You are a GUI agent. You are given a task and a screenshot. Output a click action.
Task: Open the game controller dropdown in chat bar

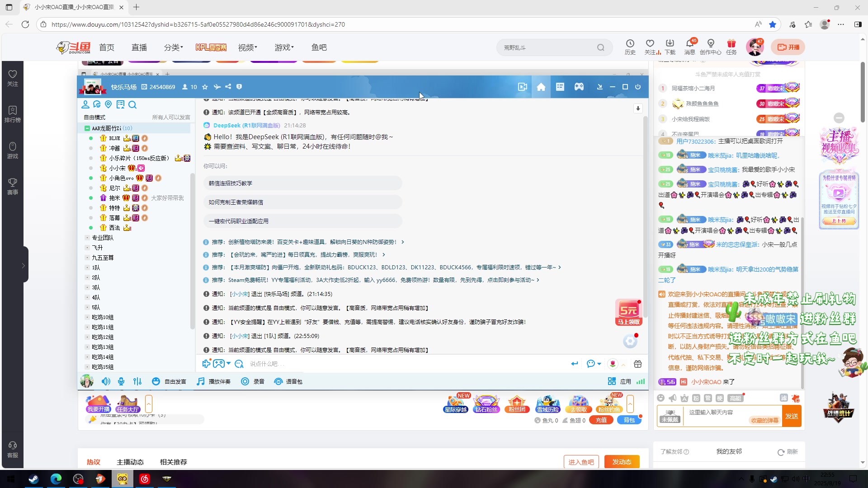pos(228,364)
